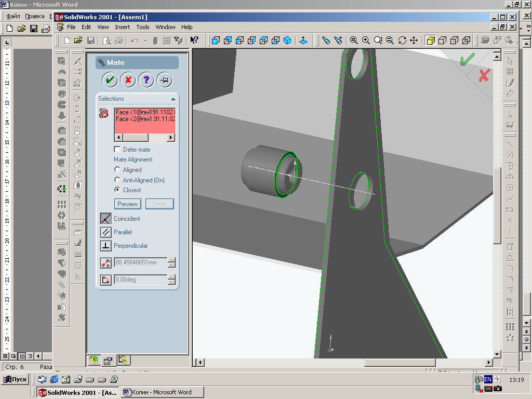Image resolution: width=532 pixels, height=399 pixels.
Task: Click the Rotate View toolbar icon
Action: (402, 41)
